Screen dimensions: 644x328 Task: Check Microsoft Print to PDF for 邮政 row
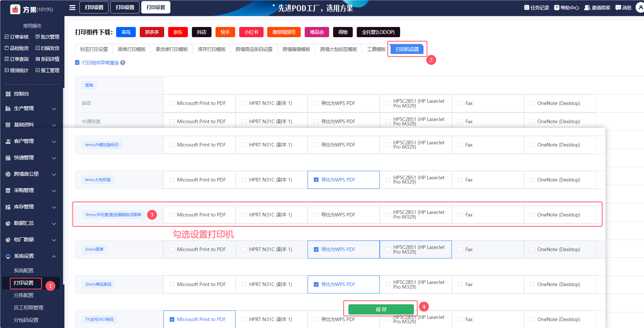(172, 104)
